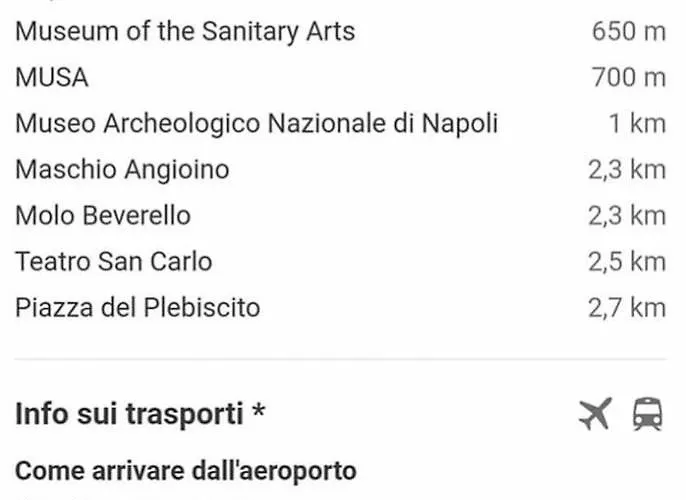
Task: Click the distance beside Maschio Angioino
Action: 626,170
